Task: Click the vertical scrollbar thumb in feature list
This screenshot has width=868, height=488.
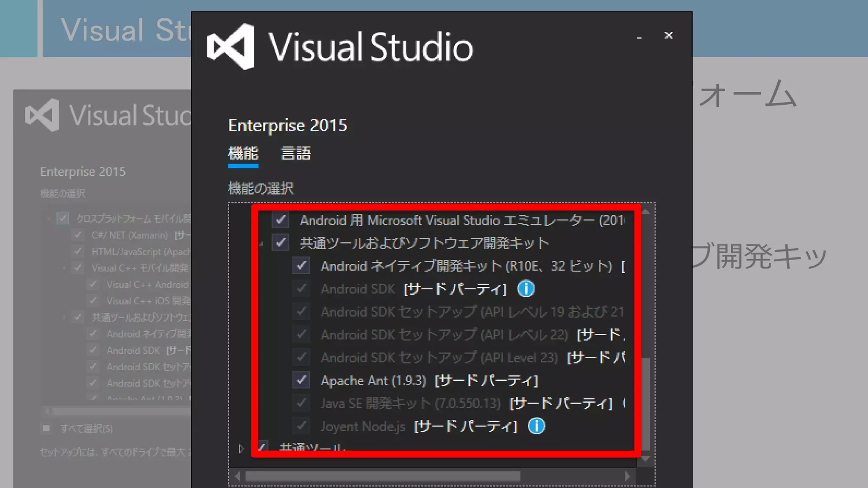Action: (x=646, y=404)
